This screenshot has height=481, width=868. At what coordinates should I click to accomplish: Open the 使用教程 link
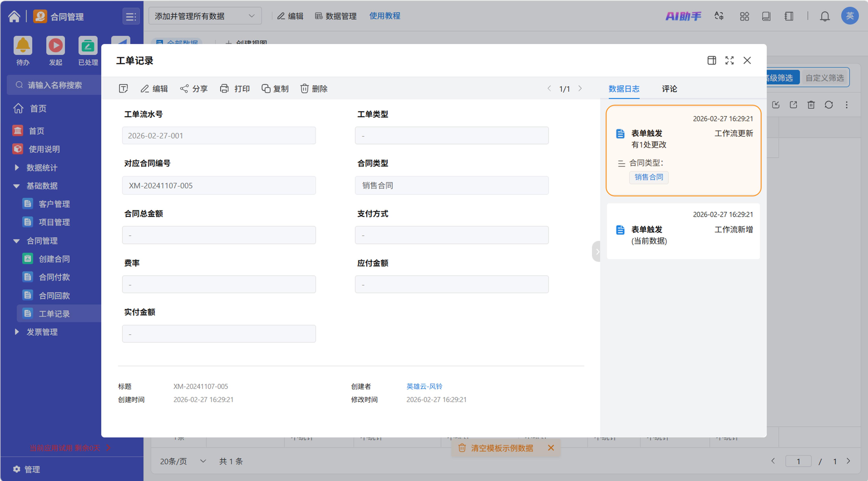[x=384, y=16]
